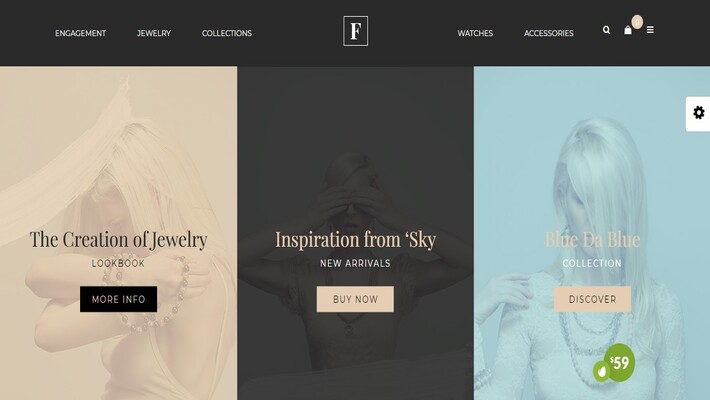Viewport: 710px width, 400px height.
Task: Click the More Info button
Action: (x=119, y=299)
